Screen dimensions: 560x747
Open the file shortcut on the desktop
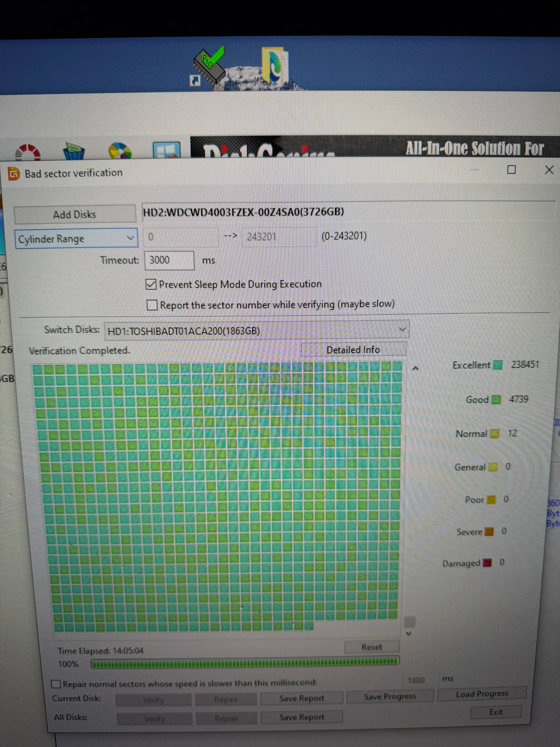point(274,65)
